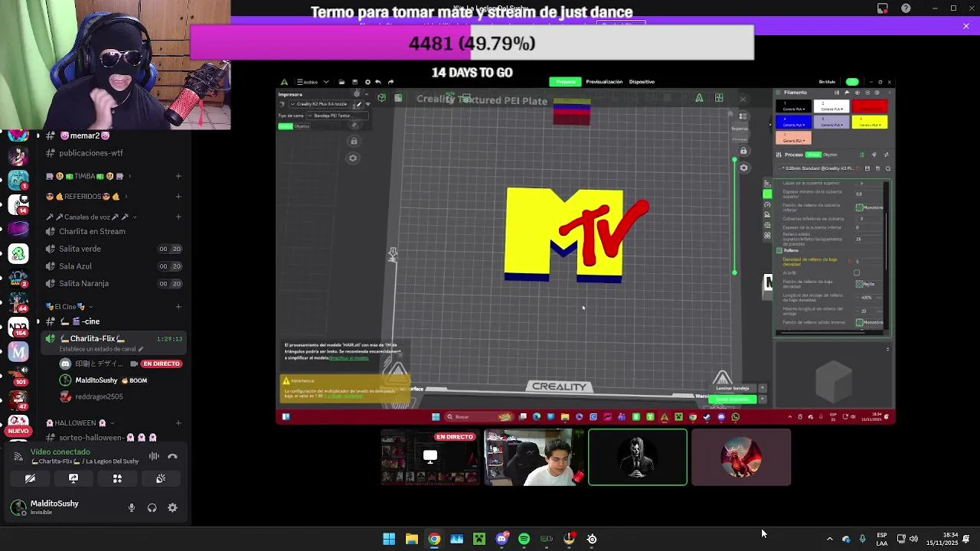Add a channel to TIMBA category

click(178, 176)
